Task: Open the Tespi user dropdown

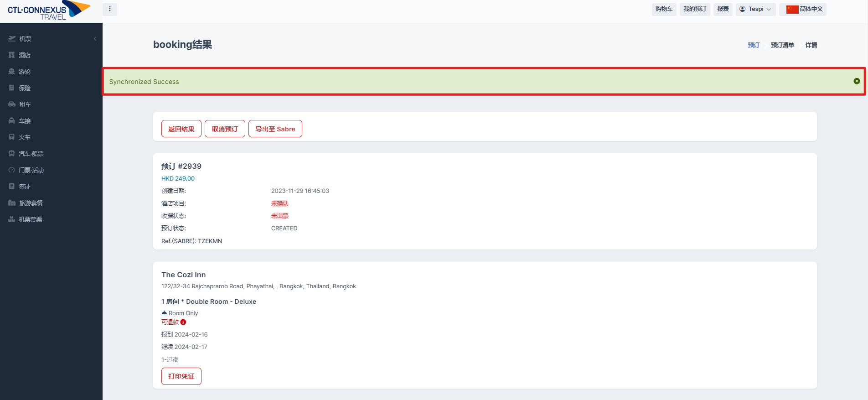Action: 755,9
